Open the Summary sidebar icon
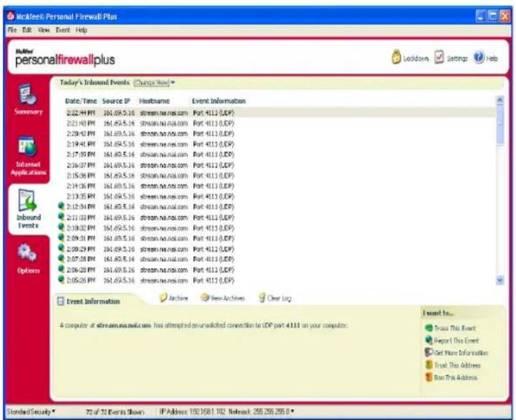The image size is (516, 420). (28, 94)
